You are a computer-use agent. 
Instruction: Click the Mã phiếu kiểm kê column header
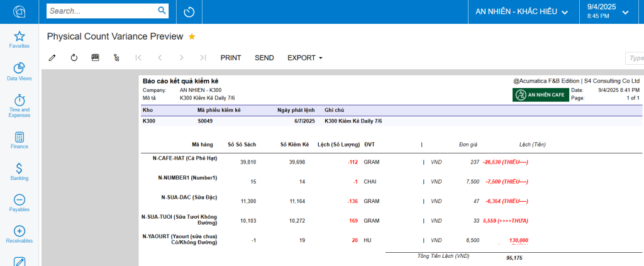[x=219, y=111]
